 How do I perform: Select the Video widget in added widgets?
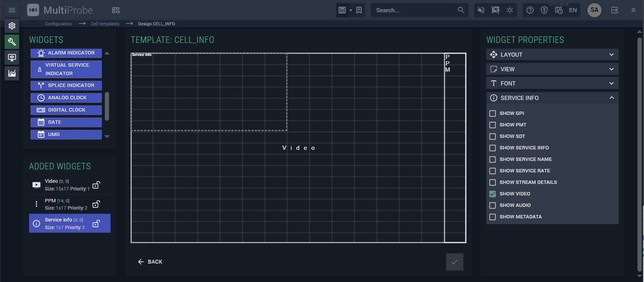(x=70, y=185)
